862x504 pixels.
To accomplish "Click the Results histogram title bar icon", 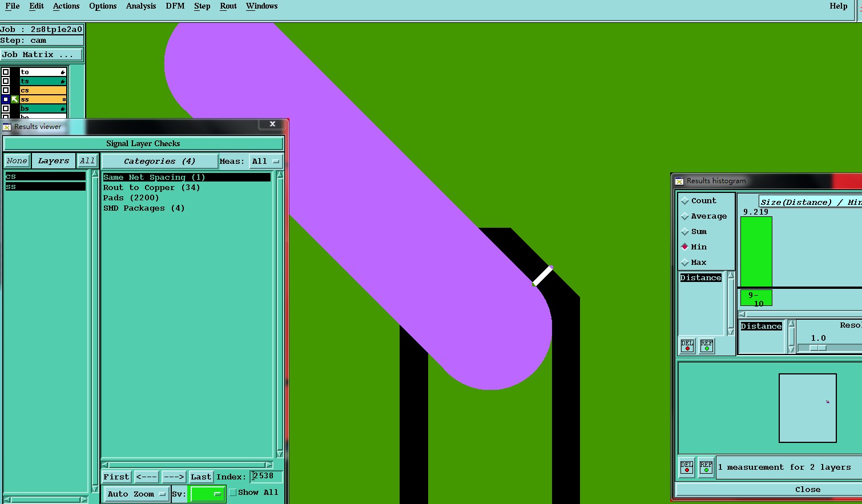I will (679, 181).
